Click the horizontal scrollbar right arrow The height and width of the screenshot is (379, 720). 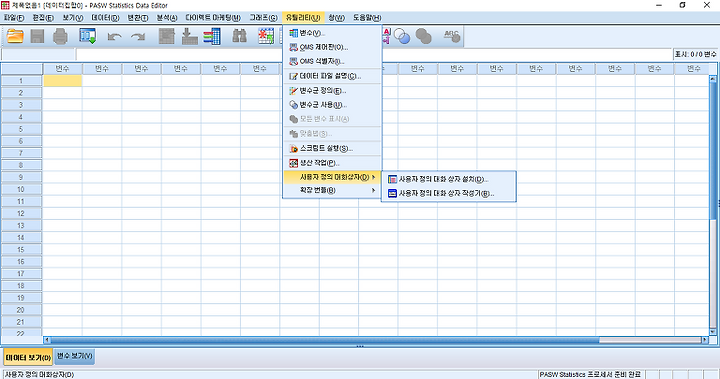(705, 340)
